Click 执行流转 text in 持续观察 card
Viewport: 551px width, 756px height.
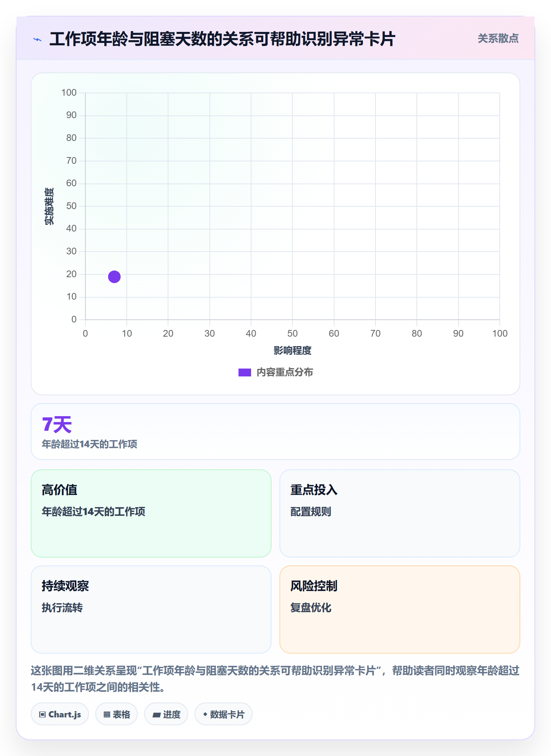62,608
